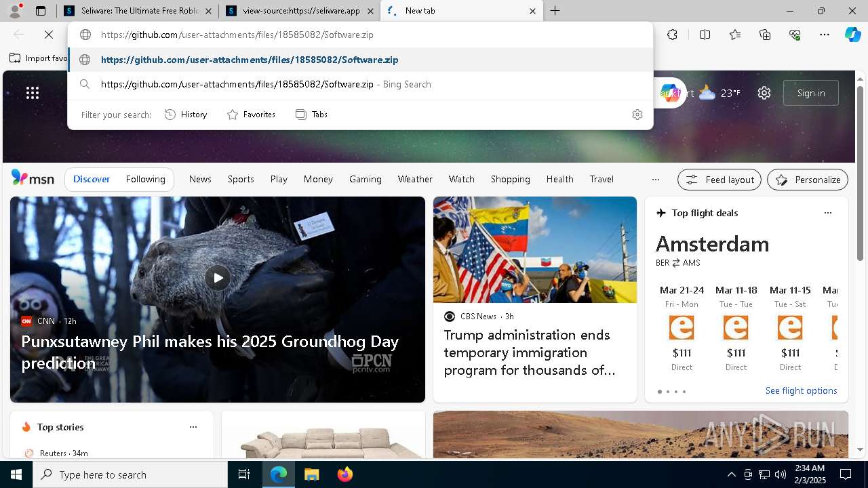Open the MSN logo home link
The width and height of the screenshot is (868, 488).
click(x=33, y=178)
